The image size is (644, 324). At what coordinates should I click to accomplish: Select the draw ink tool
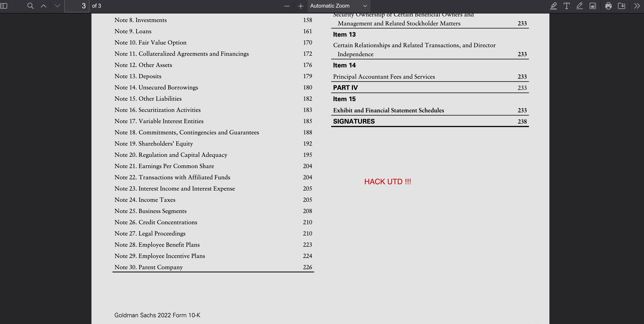point(580,6)
